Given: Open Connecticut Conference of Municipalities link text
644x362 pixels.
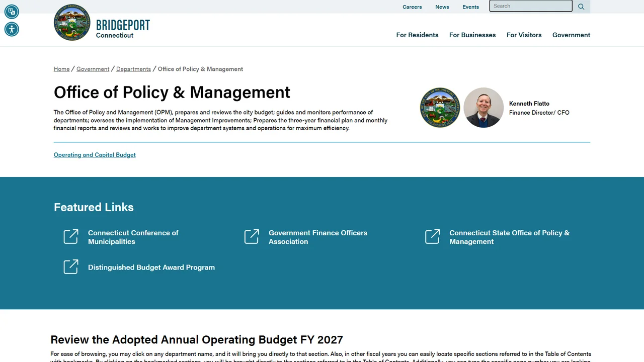Looking at the screenshot, I should [133, 237].
